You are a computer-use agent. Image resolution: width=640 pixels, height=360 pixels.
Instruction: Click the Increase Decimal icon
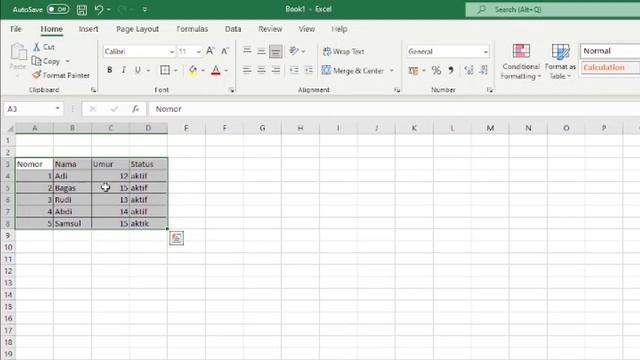(x=469, y=70)
